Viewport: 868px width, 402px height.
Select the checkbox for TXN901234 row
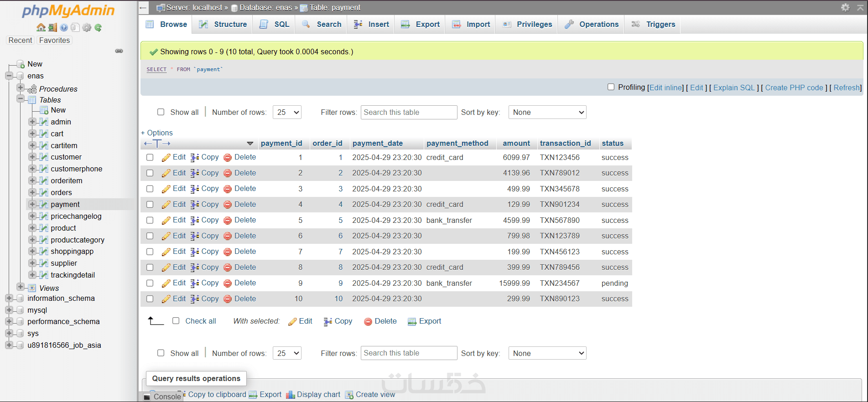(x=150, y=205)
